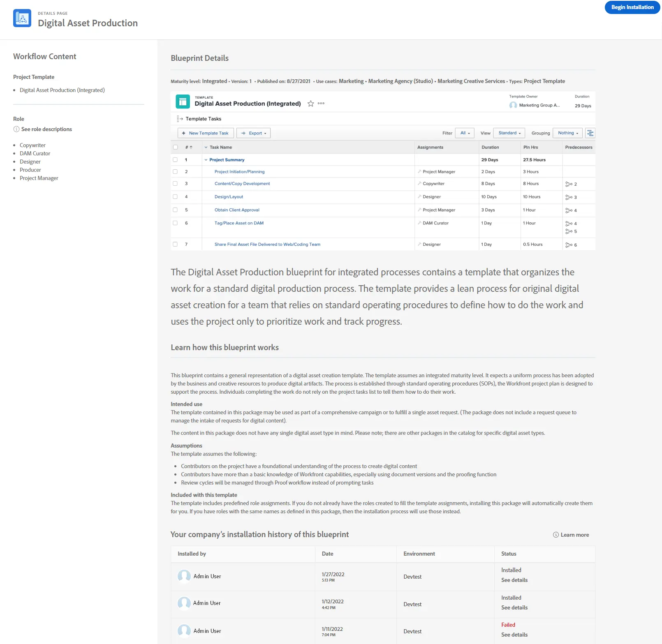Collapse the Project Summary row chevron
Viewport: 662px width, 644px height.
(x=206, y=160)
